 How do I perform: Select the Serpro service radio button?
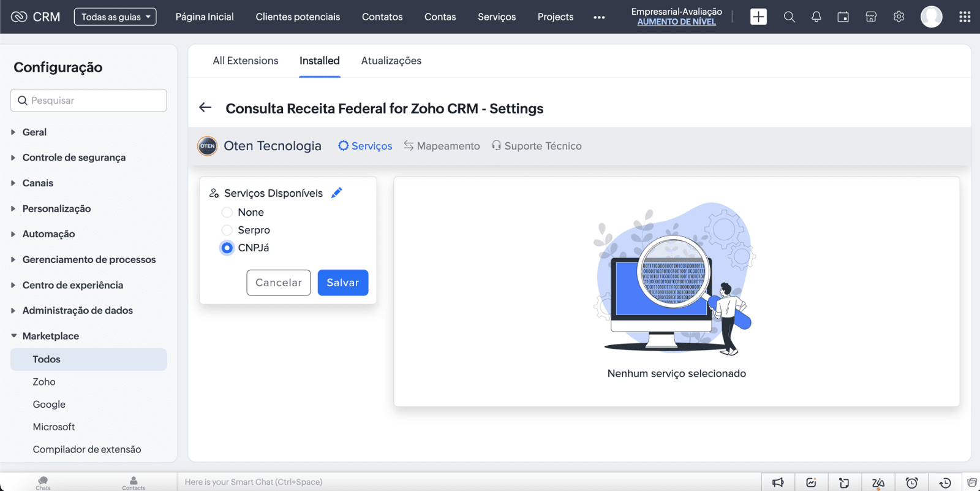(x=227, y=230)
